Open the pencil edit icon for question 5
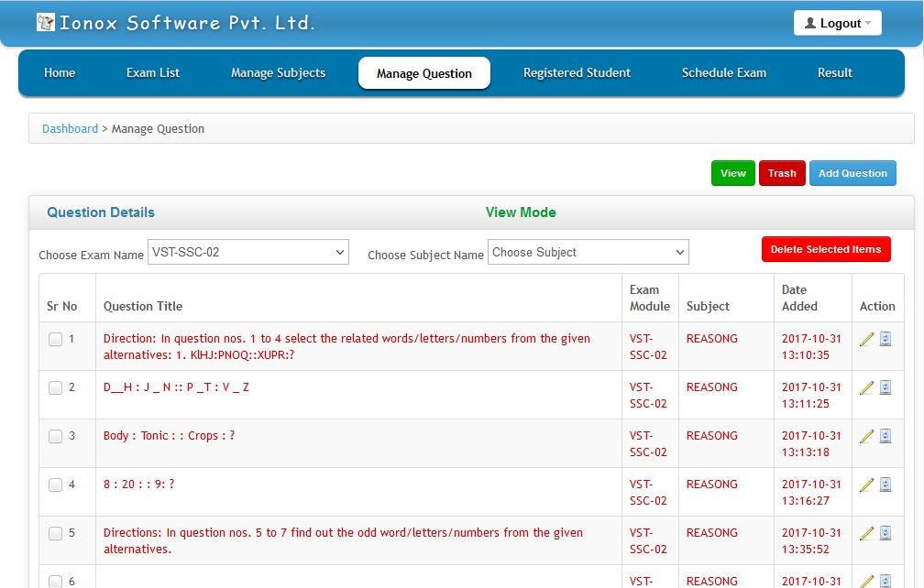The width and height of the screenshot is (924, 588). tap(865, 532)
